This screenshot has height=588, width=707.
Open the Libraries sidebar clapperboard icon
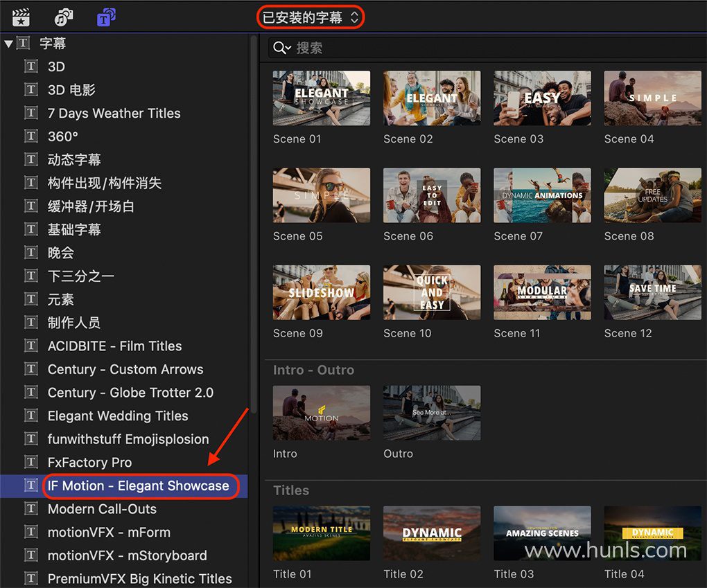point(21,17)
